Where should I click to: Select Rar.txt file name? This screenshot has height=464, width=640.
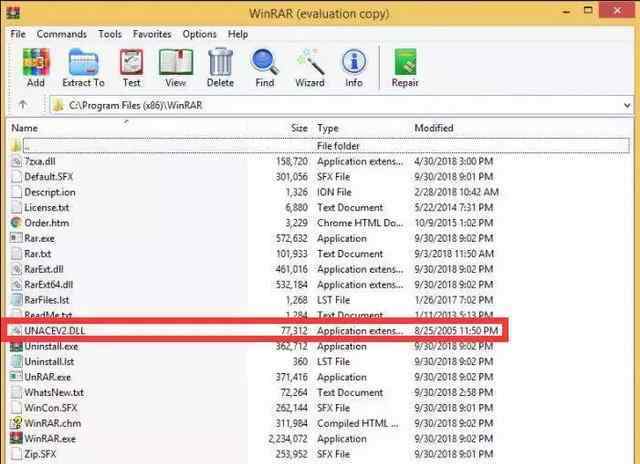38,254
